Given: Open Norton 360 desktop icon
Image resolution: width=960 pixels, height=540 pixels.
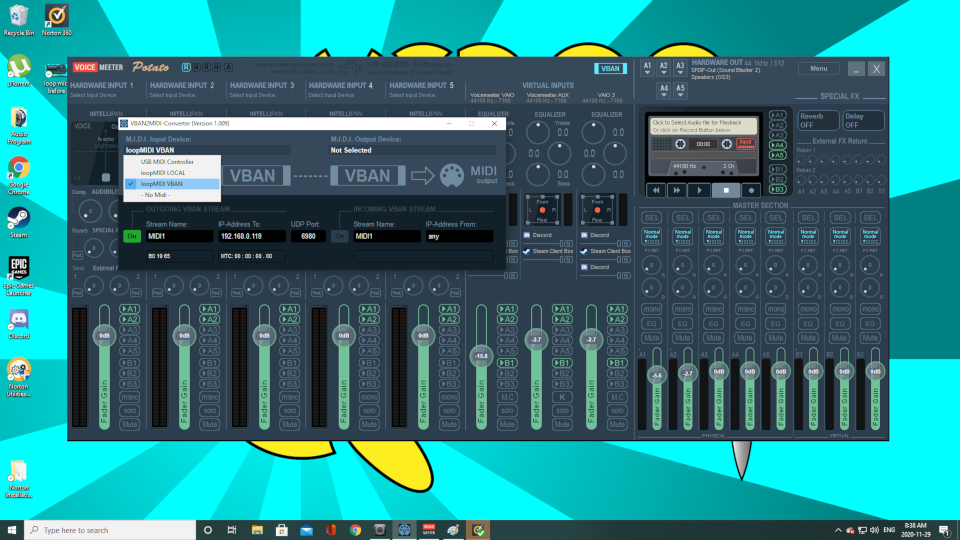Looking at the screenshot, I should (56, 20).
